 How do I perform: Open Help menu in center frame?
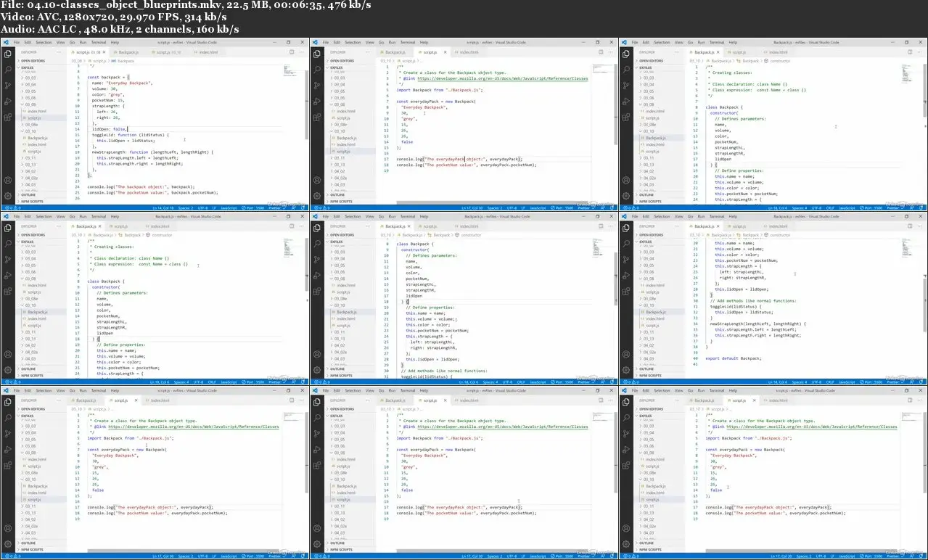point(424,216)
